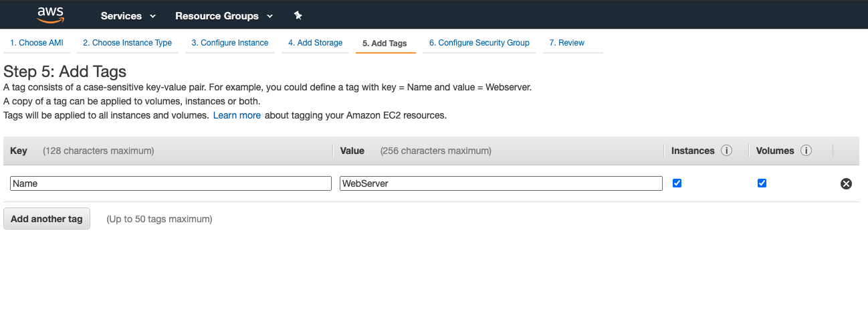
Task: Expand the Resource Groups dropdown
Action: tap(224, 15)
